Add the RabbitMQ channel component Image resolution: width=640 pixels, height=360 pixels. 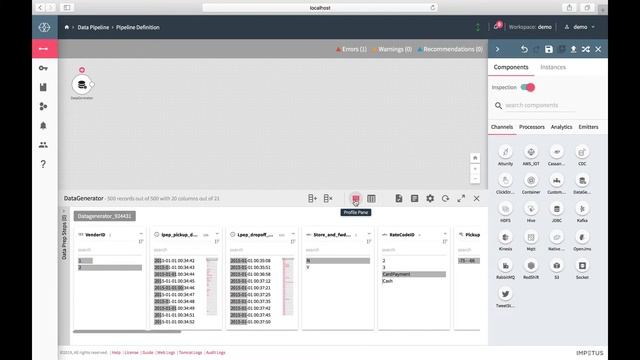[x=505, y=266]
